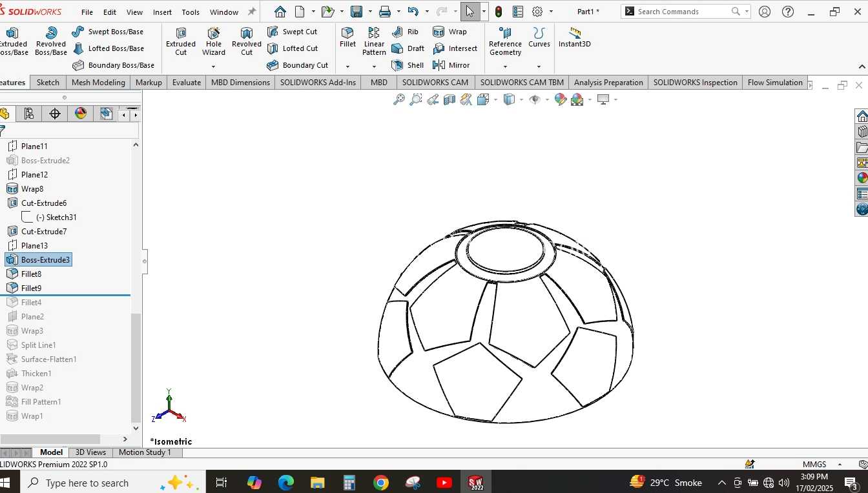Switch to the Motion Study 1 tab
The width and height of the screenshot is (868, 493).
[145, 452]
